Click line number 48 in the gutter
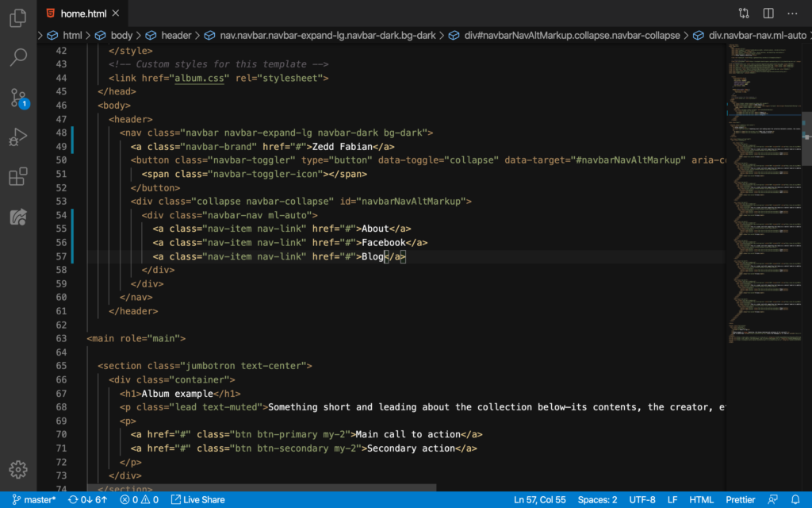Screen dimensions: 812x508 pyautogui.click(x=61, y=133)
